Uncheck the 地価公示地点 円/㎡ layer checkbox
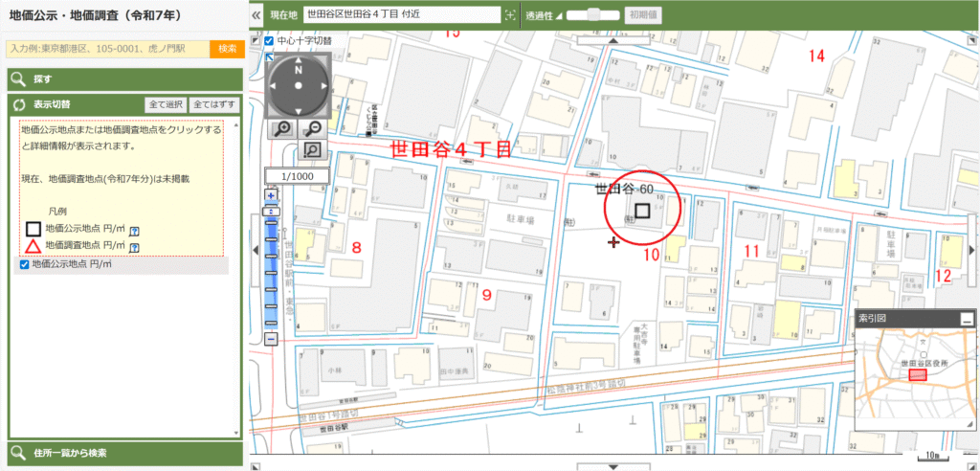 tap(25, 265)
